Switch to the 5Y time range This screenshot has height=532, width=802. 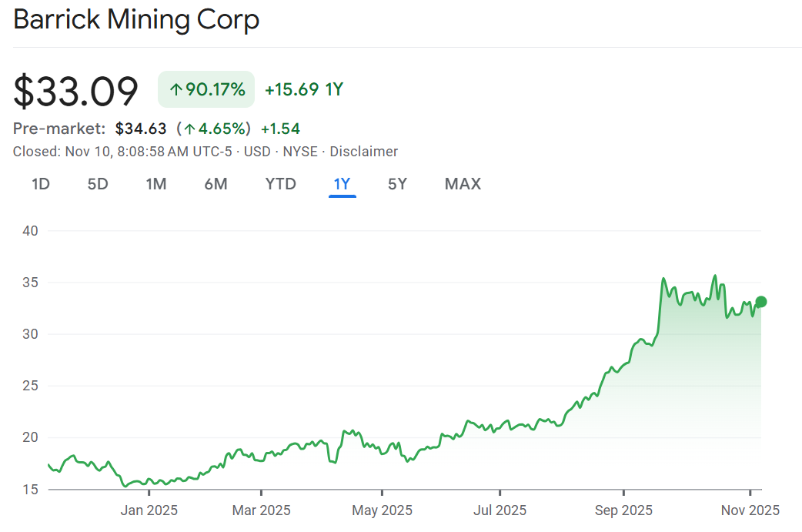[397, 184]
